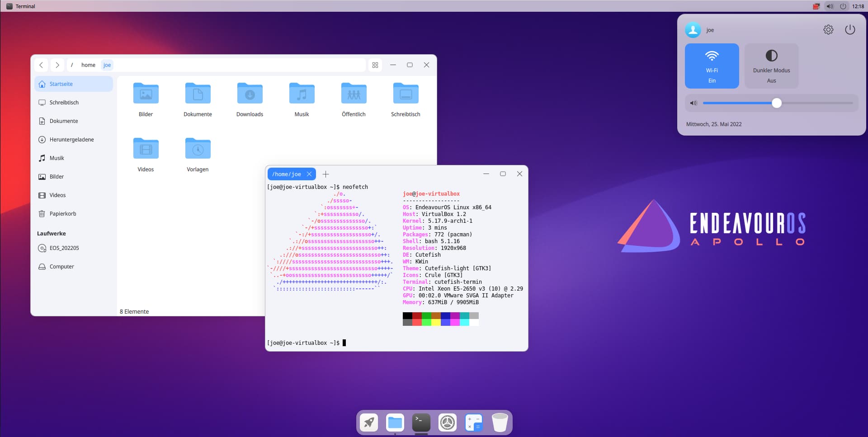868x437 pixels.
Task: Close the /home/joe terminal tab
Action: (x=309, y=174)
